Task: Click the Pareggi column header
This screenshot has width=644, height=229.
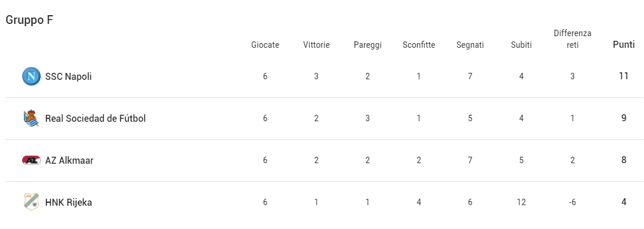Action: pyautogui.click(x=367, y=45)
